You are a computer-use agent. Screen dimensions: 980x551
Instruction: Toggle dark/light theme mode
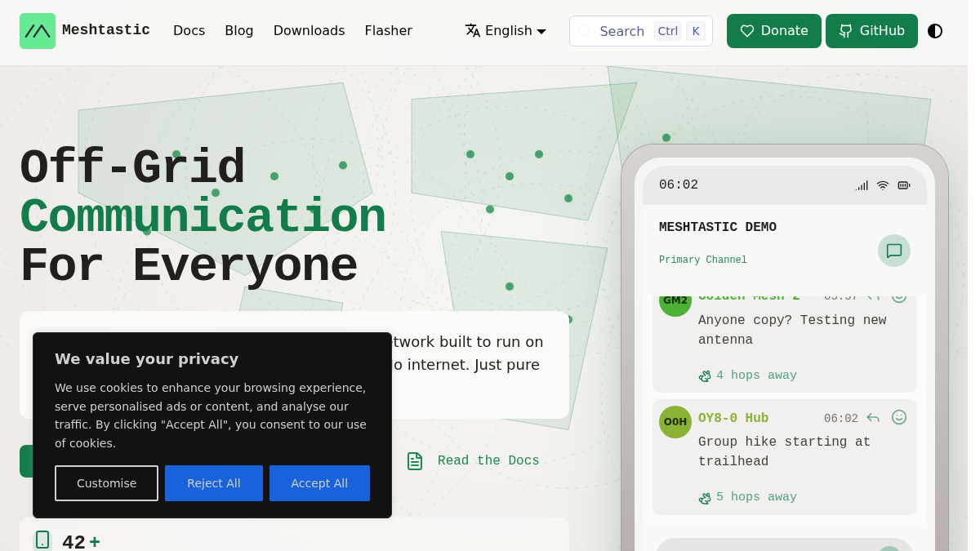935,31
